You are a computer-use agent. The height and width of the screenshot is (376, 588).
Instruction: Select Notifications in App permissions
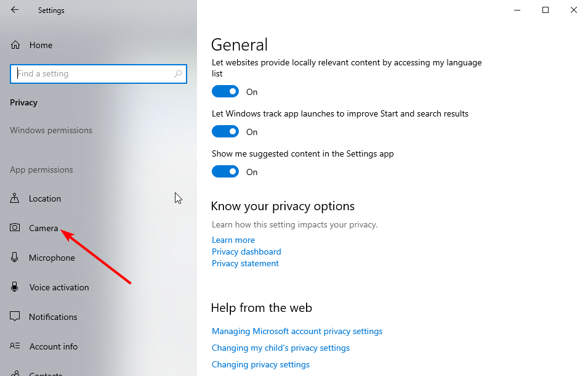tap(53, 317)
